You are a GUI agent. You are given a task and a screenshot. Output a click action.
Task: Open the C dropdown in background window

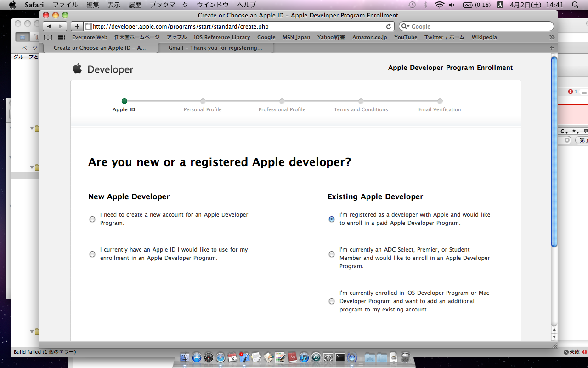click(x=564, y=132)
